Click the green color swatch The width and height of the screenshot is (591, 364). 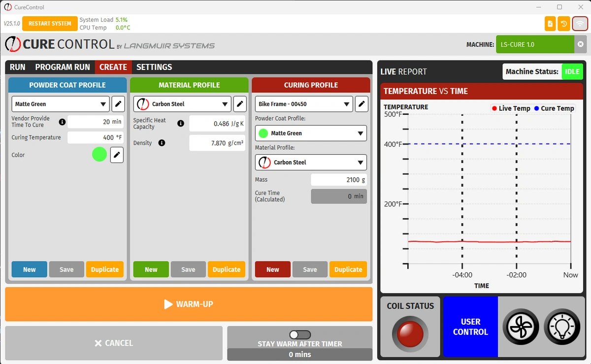click(99, 155)
